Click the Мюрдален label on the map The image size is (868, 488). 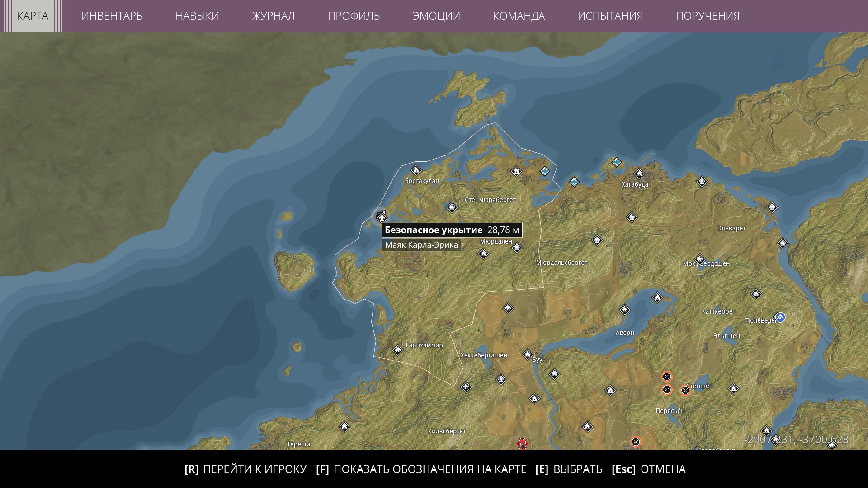pos(496,241)
